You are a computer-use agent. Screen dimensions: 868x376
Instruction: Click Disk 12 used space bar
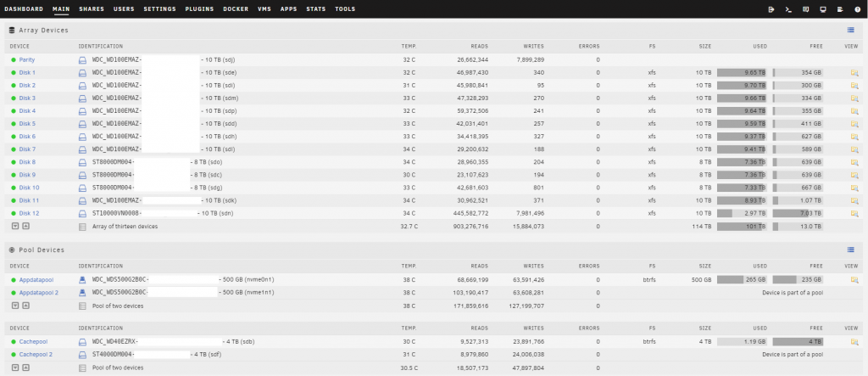[742, 213]
